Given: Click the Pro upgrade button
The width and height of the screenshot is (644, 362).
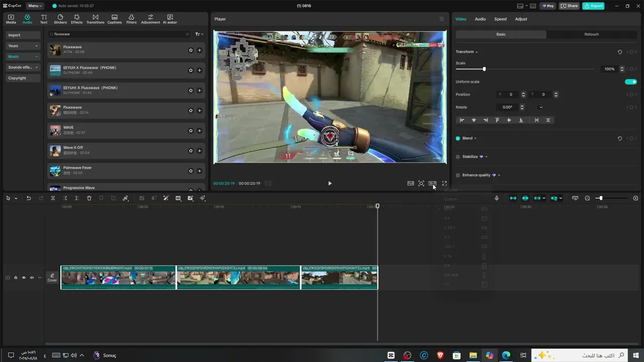Looking at the screenshot, I should [x=548, y=6].
